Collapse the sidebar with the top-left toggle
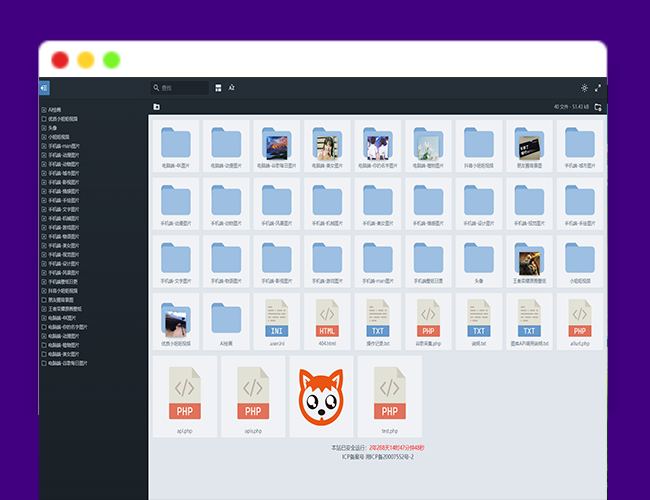 (x=44, y=88)
